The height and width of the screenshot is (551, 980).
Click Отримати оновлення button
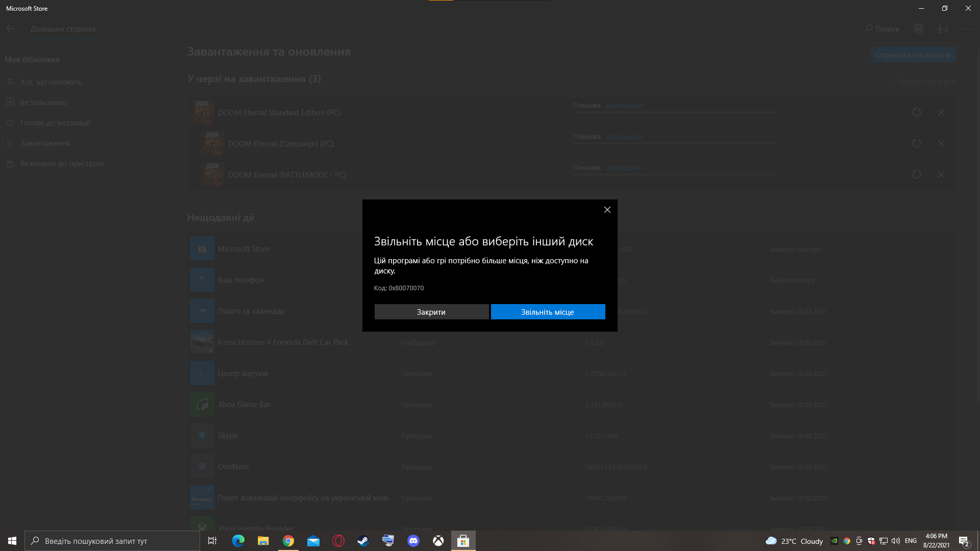coord(913,55)
